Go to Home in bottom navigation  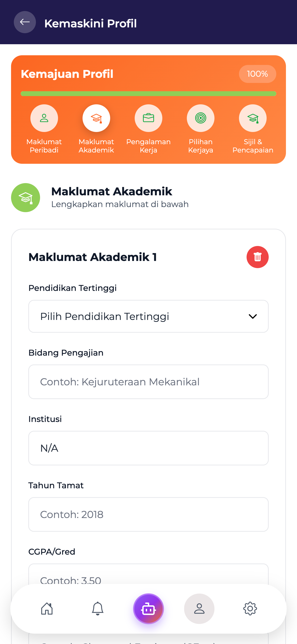click(47, 609)
